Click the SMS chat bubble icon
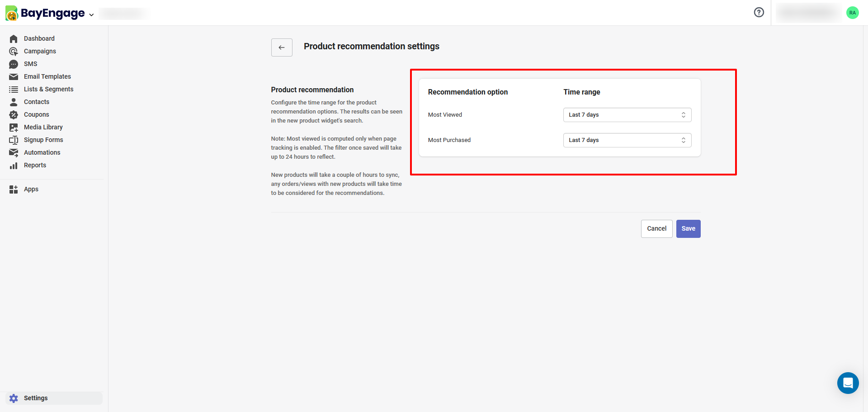868x412 pixels. coord(14,64)
